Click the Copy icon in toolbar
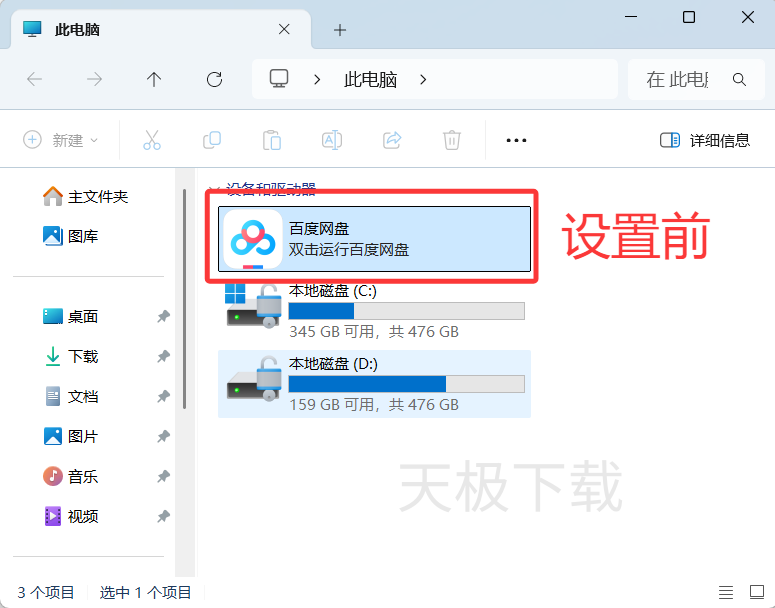This screenshot has height=608, width=775. [212, 140]
